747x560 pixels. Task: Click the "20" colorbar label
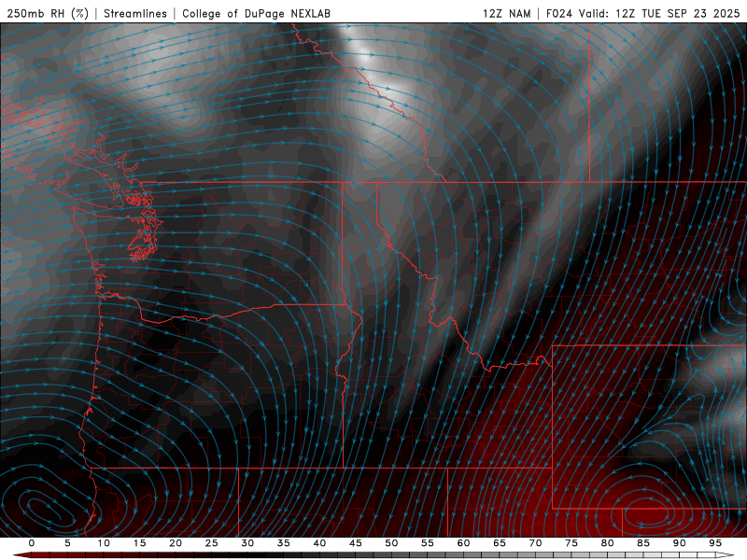tap(176, 543)
